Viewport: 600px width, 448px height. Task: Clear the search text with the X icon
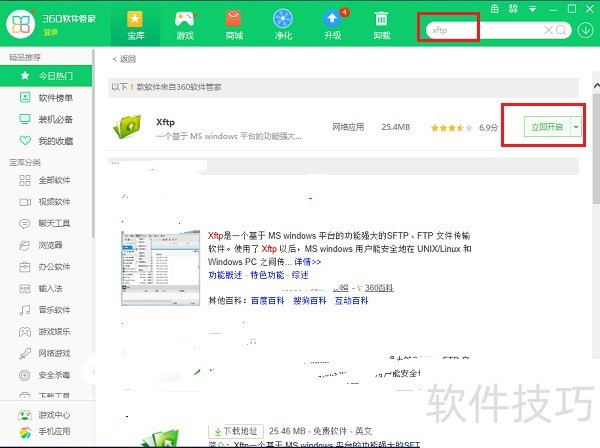548,30
